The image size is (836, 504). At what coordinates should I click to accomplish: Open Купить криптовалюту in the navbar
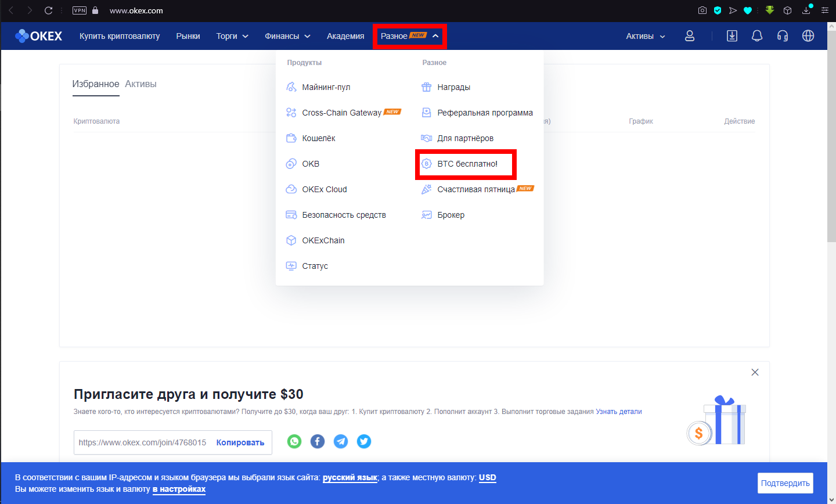click(120, 36)
